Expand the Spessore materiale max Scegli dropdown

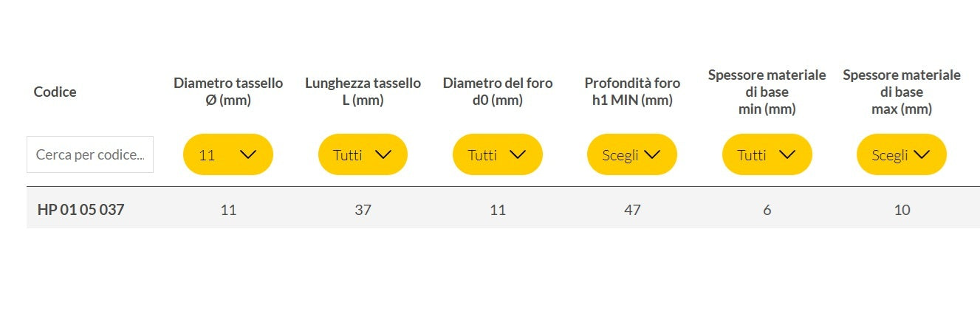click(x=901, y=154)
